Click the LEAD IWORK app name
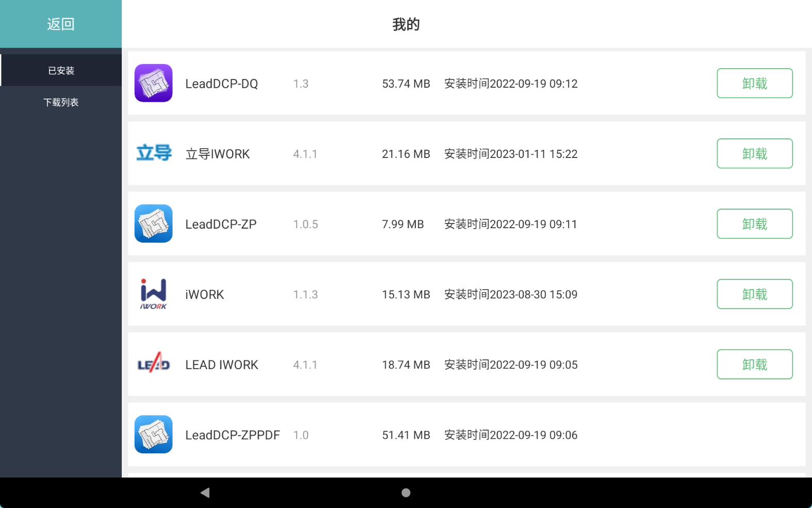The image size is (812, 508). pyautogui.click(x=222, y=364)
